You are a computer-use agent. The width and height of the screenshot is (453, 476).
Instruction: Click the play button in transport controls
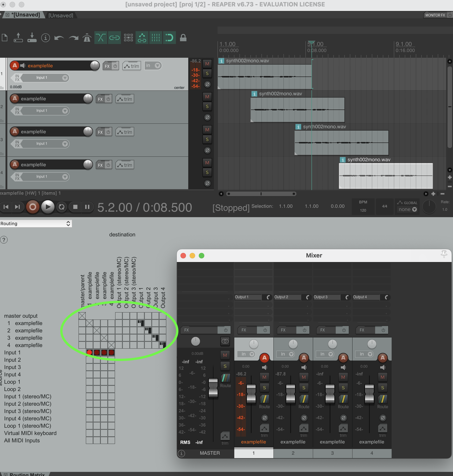click(48, 207)
